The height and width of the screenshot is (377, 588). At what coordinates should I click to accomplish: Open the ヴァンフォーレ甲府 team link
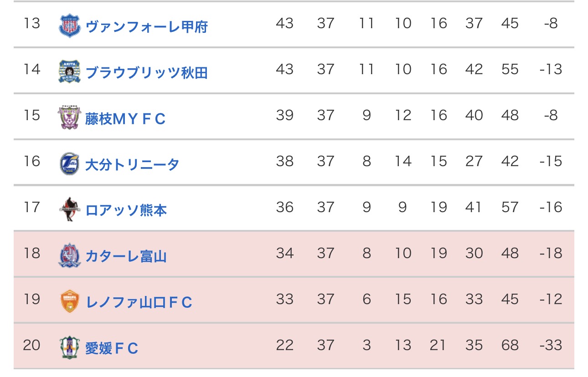(x=146, y=26)
